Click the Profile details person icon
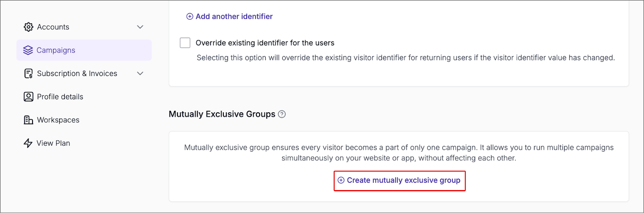The image size is (644, 213). pos(28,97)
